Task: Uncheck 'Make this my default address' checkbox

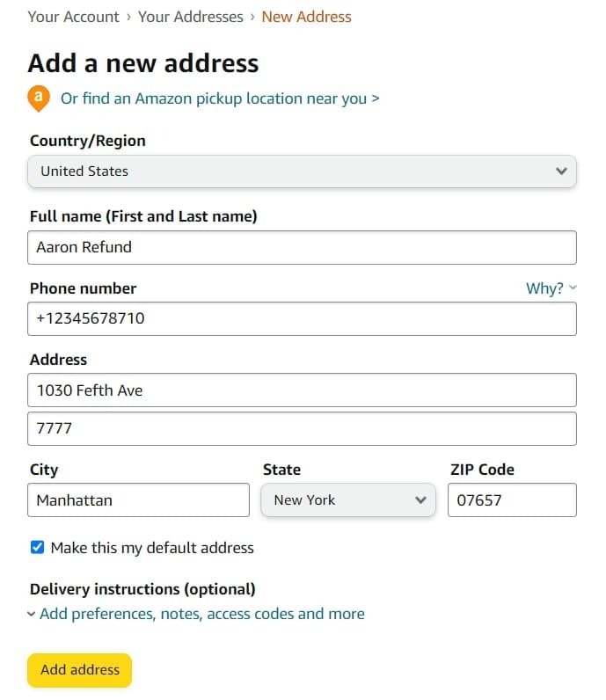Action: pyautogui.click(x=37, y=548)
